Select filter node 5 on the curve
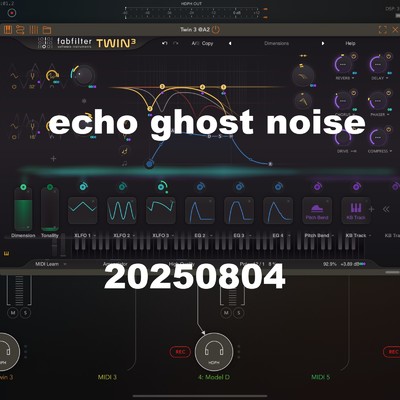 (223, 87)
